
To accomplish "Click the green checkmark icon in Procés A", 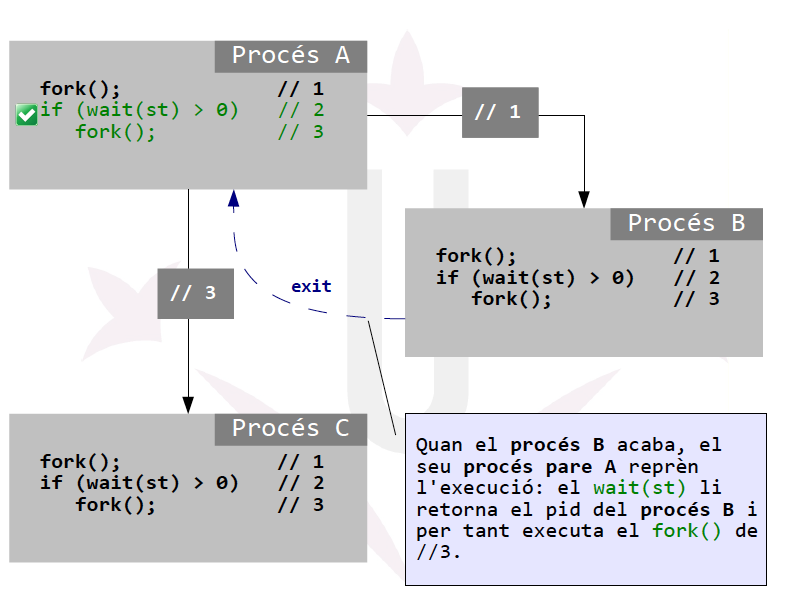I will [27, 115].
